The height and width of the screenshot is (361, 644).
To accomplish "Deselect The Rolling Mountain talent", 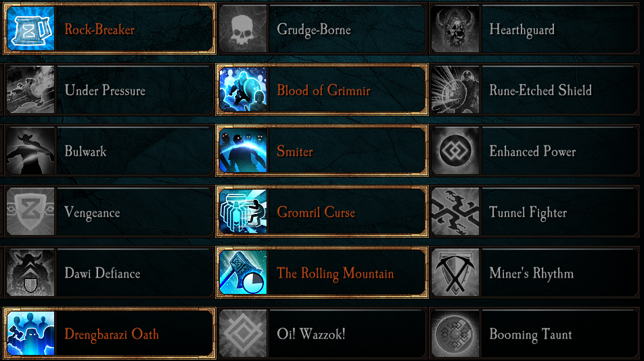I will coord(322,272).
